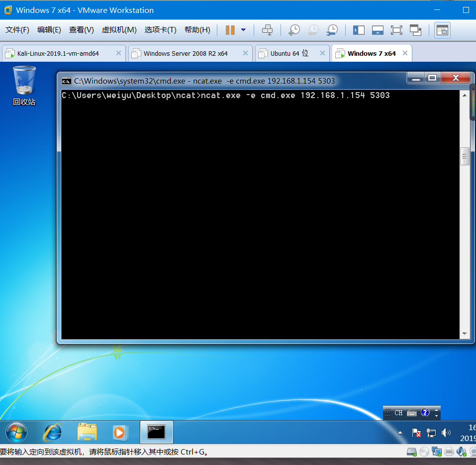Toggle the thumbnail bar view
The height and width of the screenshot is (465, 476).
[x=378, y=30]
